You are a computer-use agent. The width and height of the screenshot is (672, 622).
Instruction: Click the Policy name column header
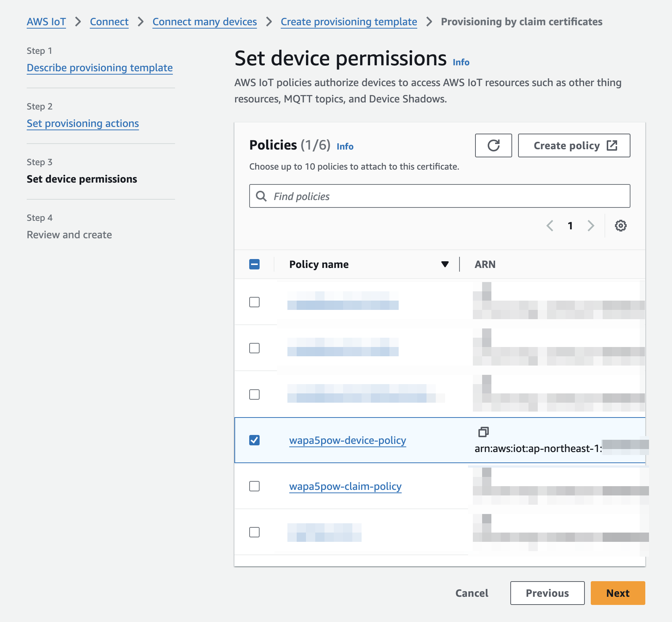click(x=319, y=264)
